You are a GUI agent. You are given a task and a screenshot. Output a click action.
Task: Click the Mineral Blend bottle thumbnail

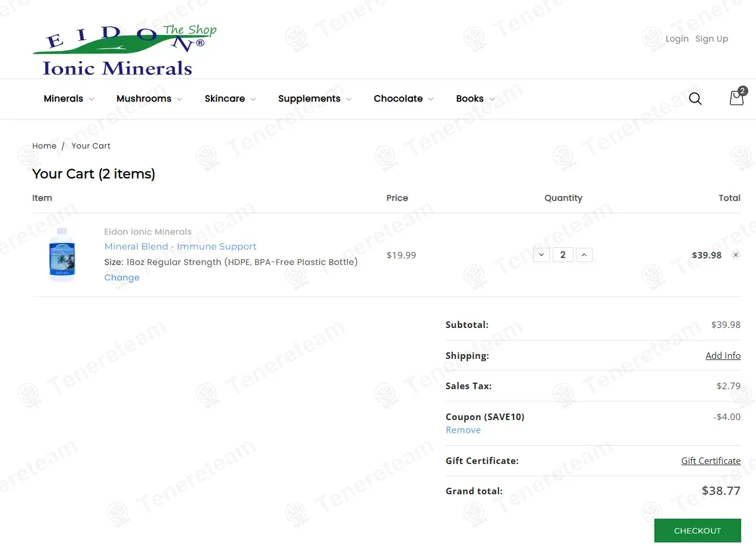coord(62,254)
